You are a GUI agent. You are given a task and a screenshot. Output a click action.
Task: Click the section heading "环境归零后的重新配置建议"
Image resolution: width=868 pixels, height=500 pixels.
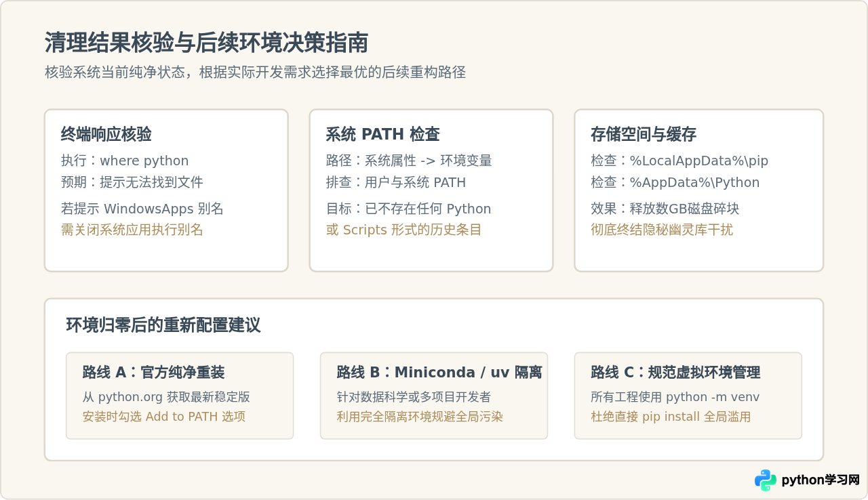click(x=163, y=325)
